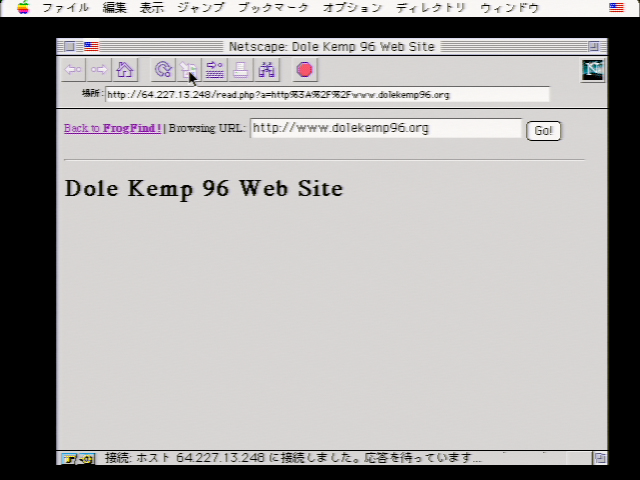
Task: Open the 表示 menu
Action: coord(152,8)
